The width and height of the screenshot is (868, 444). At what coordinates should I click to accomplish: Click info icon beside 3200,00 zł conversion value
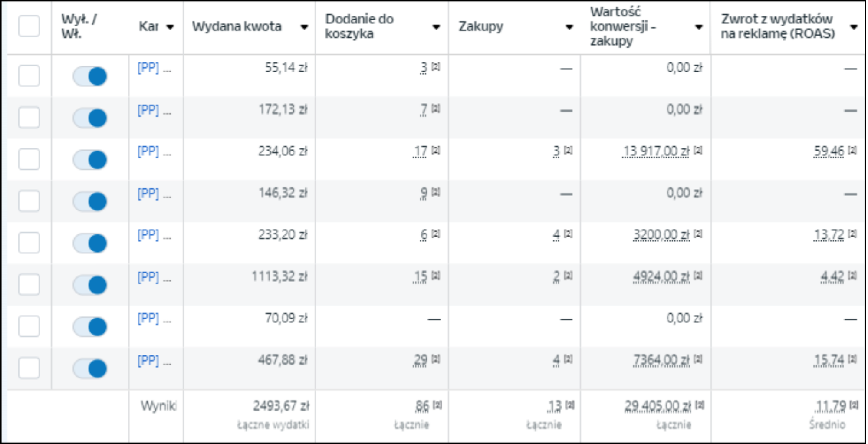[x=698, y=234]
